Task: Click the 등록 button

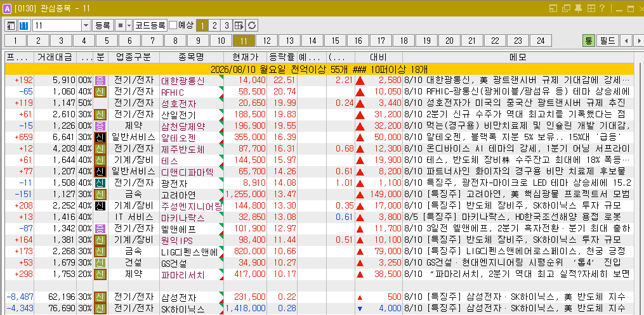Action: point(103,25)
